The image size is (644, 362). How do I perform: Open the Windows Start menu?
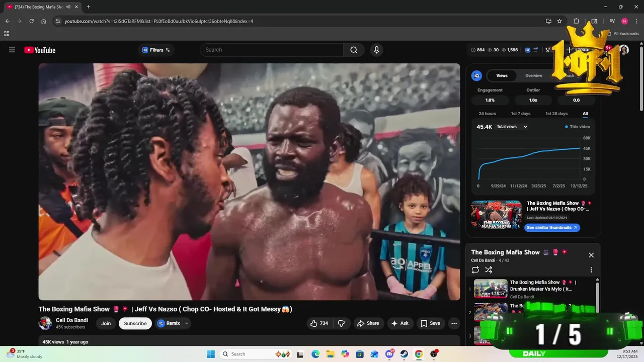pyautogui.click(x=210, y=354)
